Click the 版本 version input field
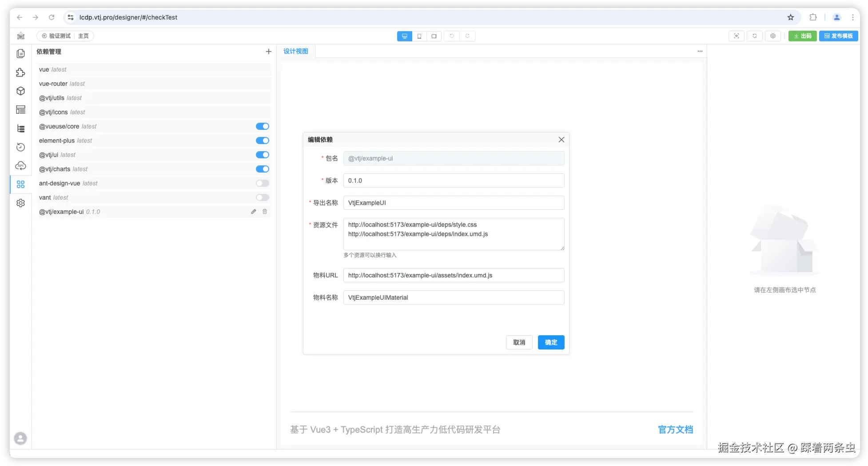868x466 pixels. click(x=454, y=181)
